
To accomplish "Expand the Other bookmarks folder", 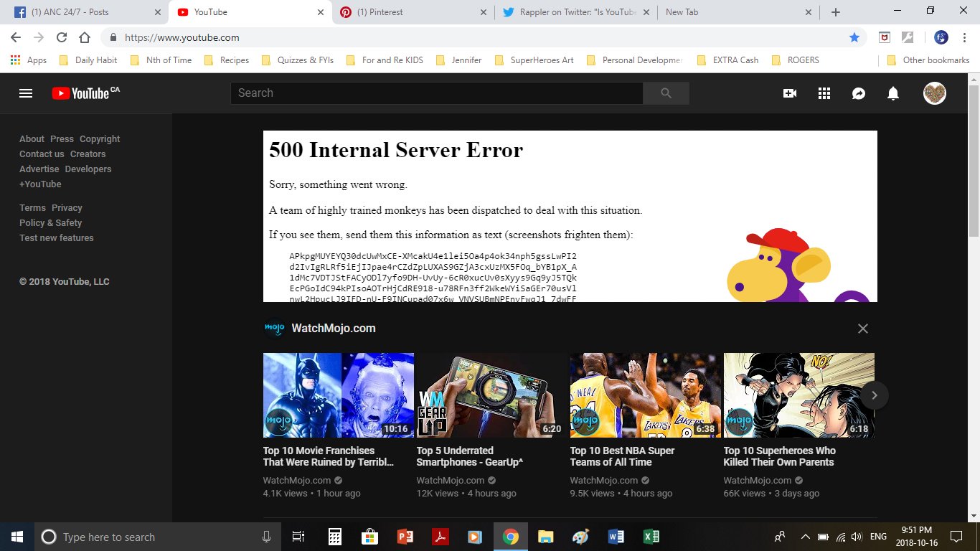I will [928, 60].
